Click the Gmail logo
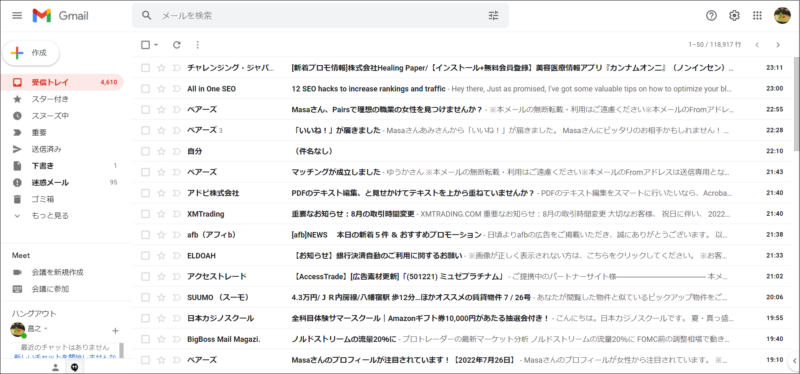This screenshot has width=800, height=374. click(60, 15)
